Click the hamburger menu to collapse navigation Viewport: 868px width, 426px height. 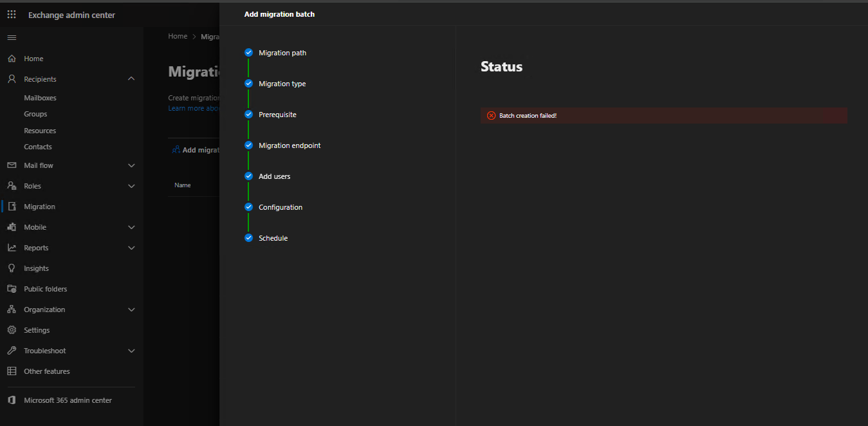pos(11,37)
